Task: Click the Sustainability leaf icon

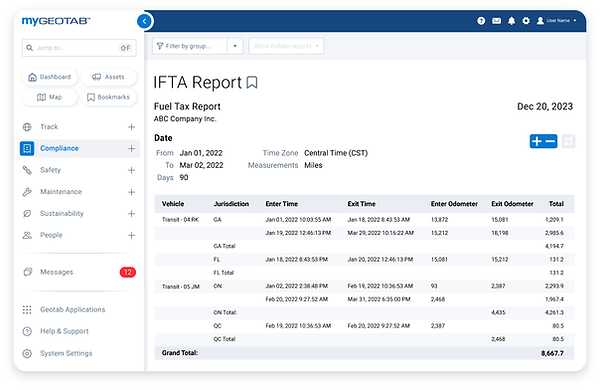Action: pyautogui.click(x=27, y=214)
